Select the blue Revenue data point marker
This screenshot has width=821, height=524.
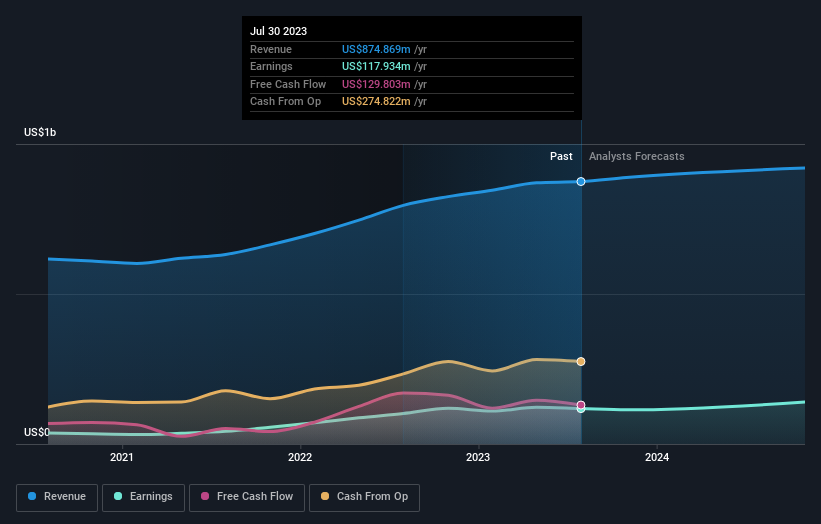click(581, 182)
